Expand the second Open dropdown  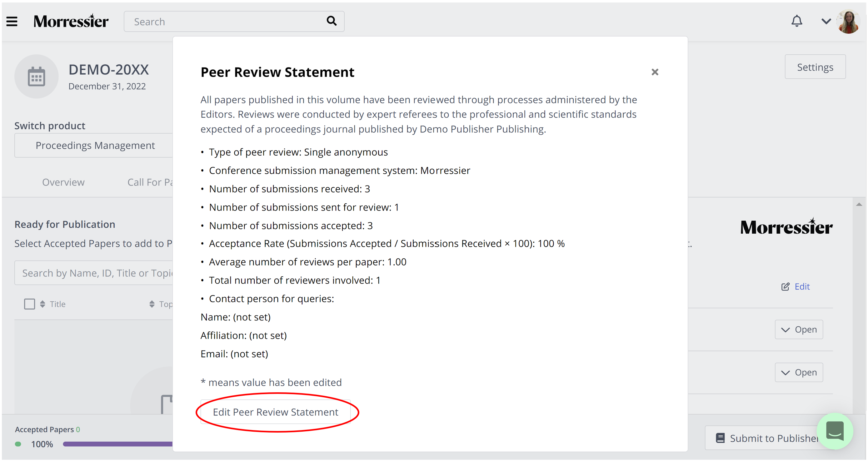click(x=799, y=372)
